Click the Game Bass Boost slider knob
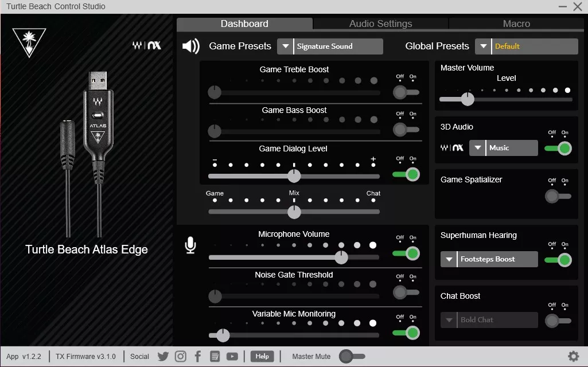The image size is (588, 367). [215, 131]
